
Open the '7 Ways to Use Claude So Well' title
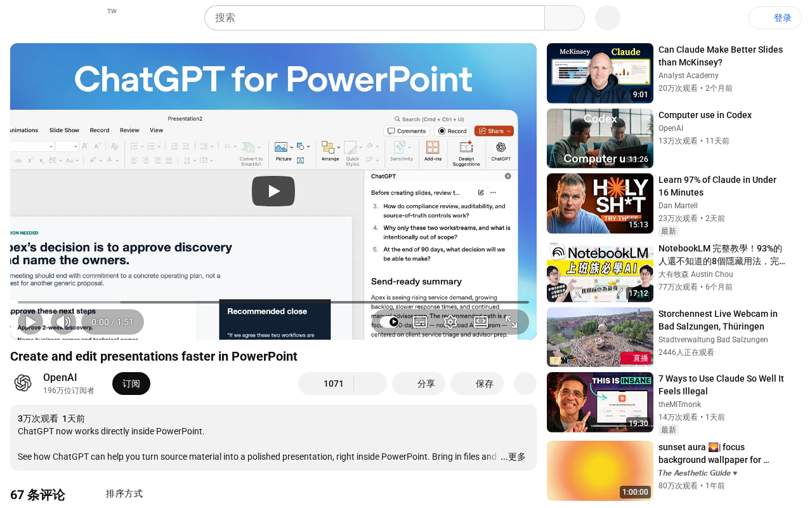[721, 385]
